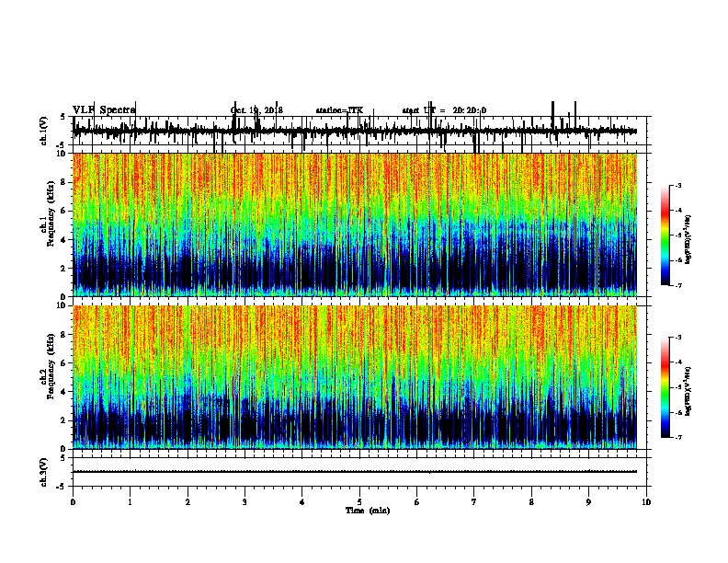The height and width of the screenshot is (563, 728).
Task: Click the time axis tick label "9"
Action: (588, 502)
